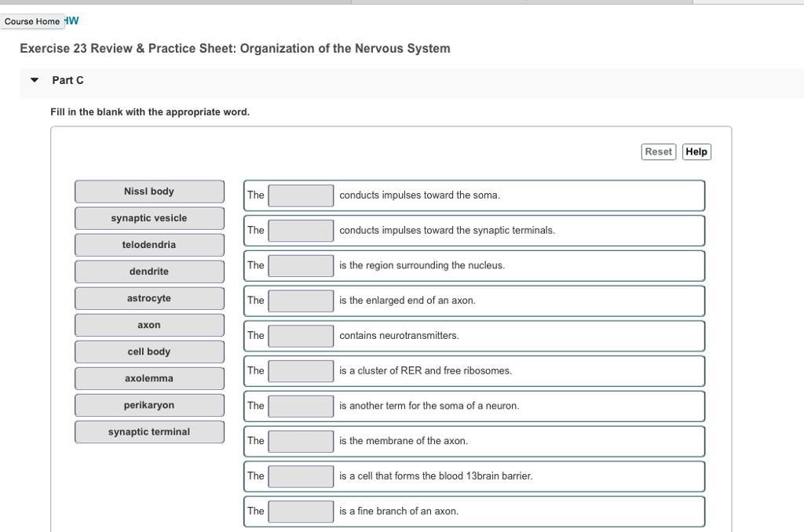Choose the dendrite word tile
The height and width of the screenshot is (532, 804).
pyautogui.click(x=149, y=271)
